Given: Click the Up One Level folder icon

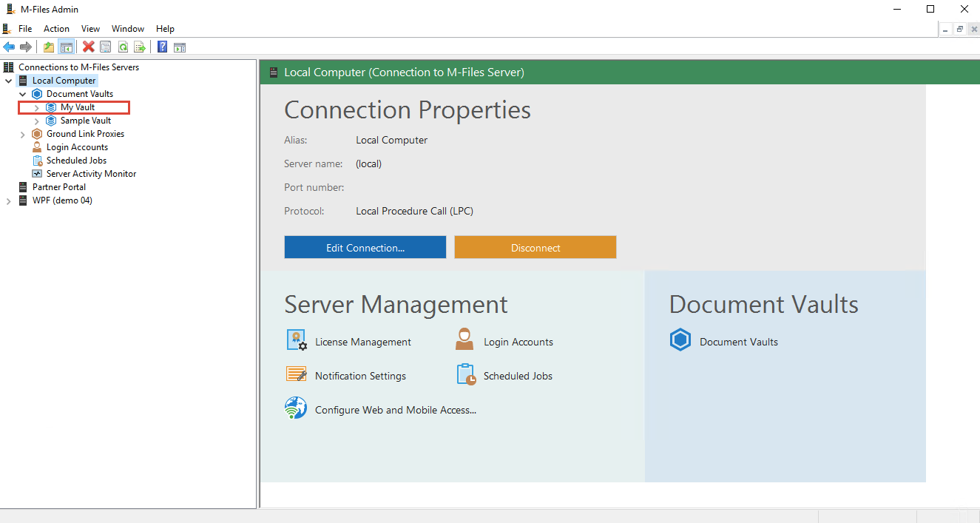Looking at the screenshot, I should click(49, 47).
